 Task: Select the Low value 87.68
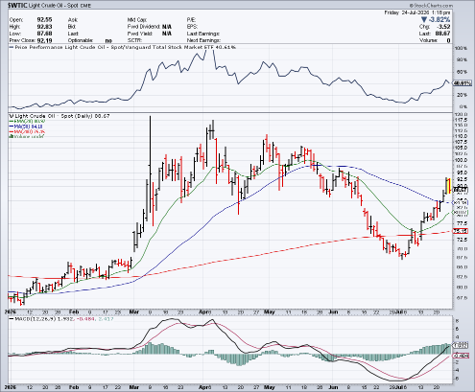click(x=44, y=34)
